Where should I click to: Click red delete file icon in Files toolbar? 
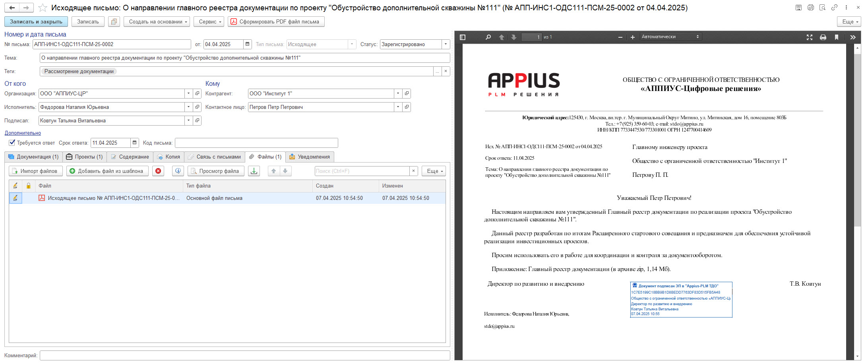point(158,171)
